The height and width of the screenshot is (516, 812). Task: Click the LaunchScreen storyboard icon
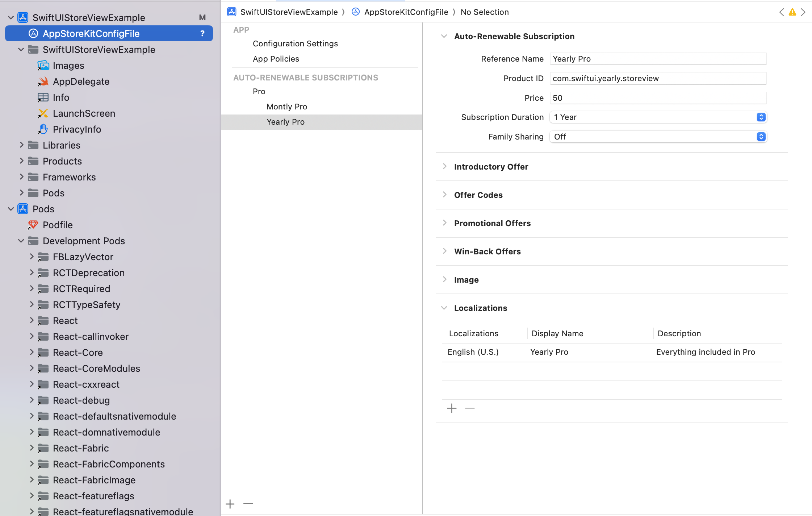click(43, 113)
